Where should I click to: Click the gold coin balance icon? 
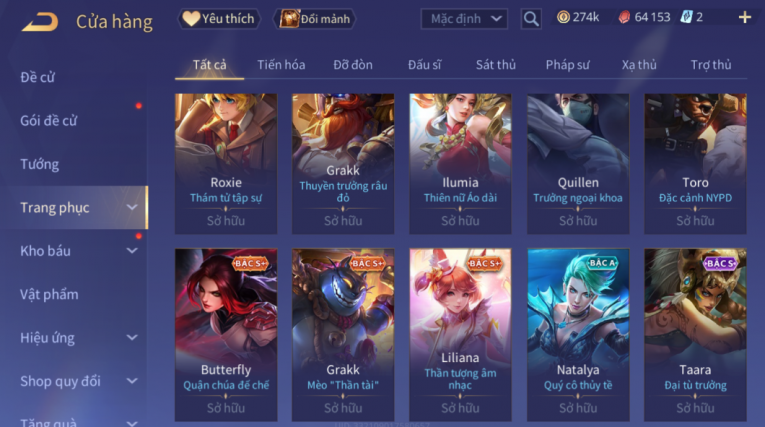pyautogui.click(x=563, y=18)
